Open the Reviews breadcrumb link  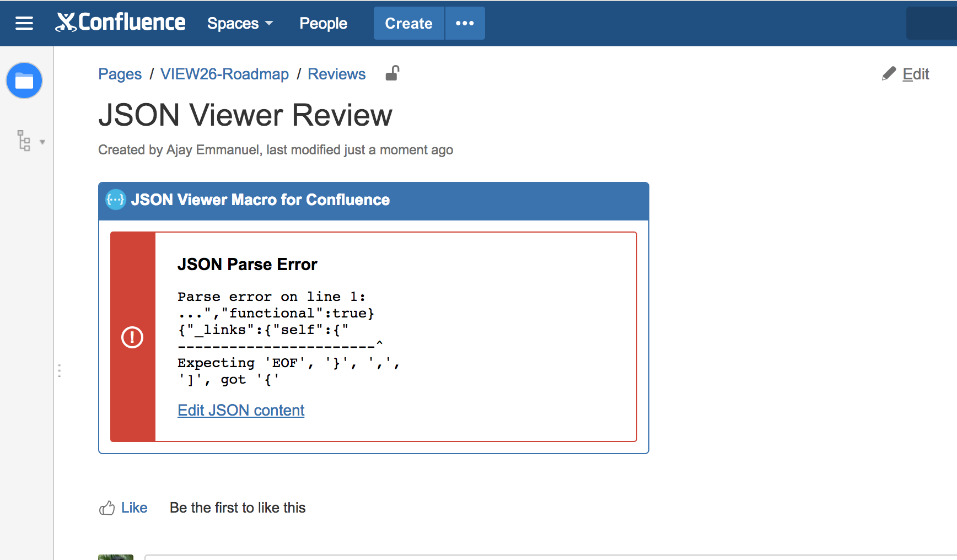pos(336,74)
